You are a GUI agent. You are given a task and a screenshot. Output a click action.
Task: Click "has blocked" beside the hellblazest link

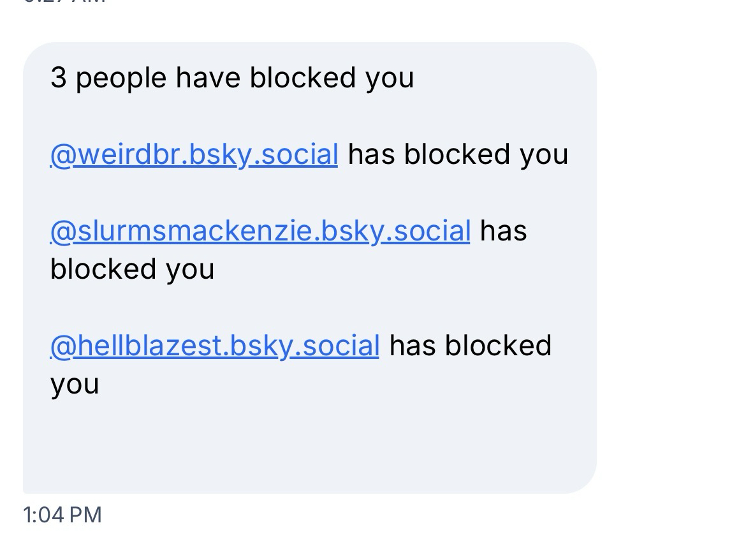(470, 346)
